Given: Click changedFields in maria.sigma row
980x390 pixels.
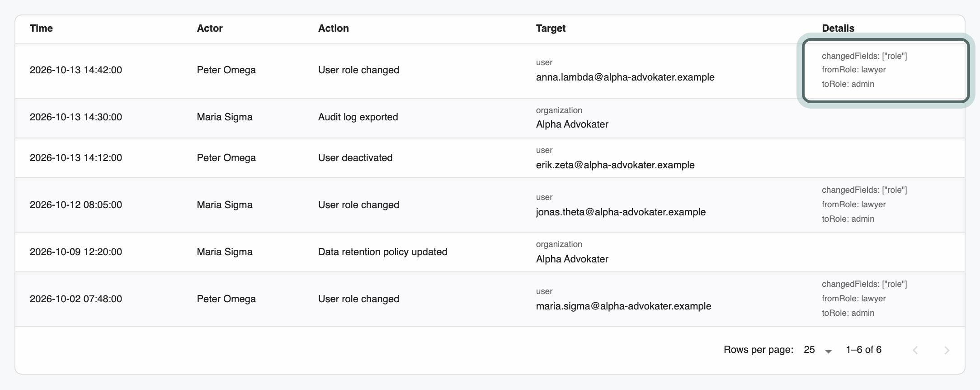Looking at the screenshot, I should [864, 284].
